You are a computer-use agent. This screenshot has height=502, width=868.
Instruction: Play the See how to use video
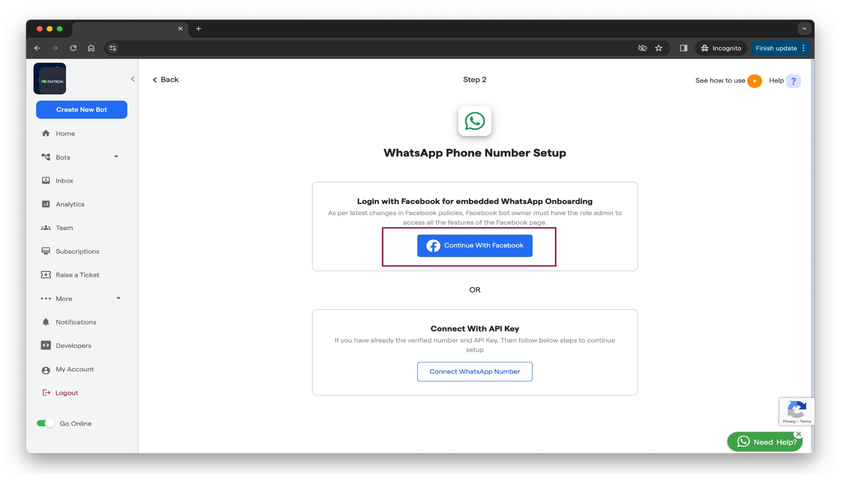coord(754,80)
